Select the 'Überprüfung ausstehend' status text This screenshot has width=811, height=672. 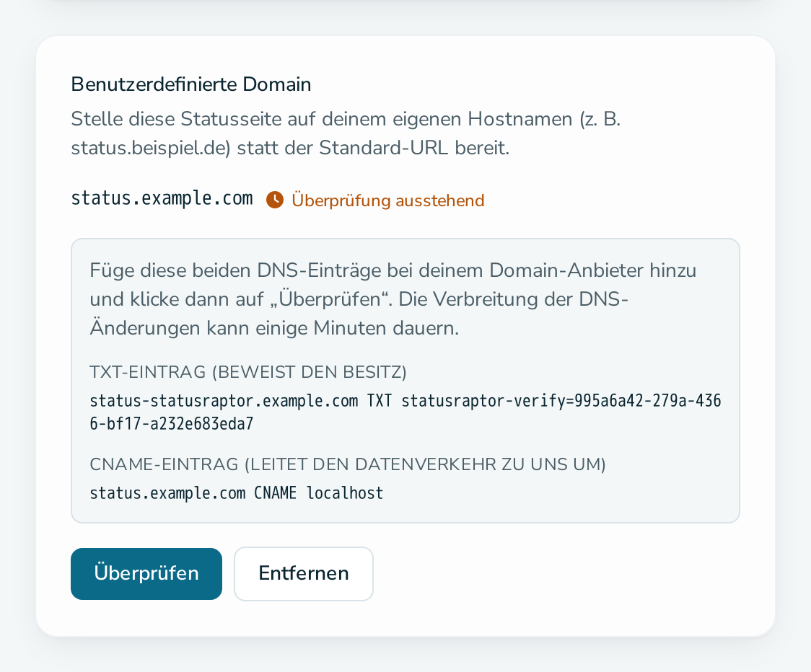[x=388, y=200]
